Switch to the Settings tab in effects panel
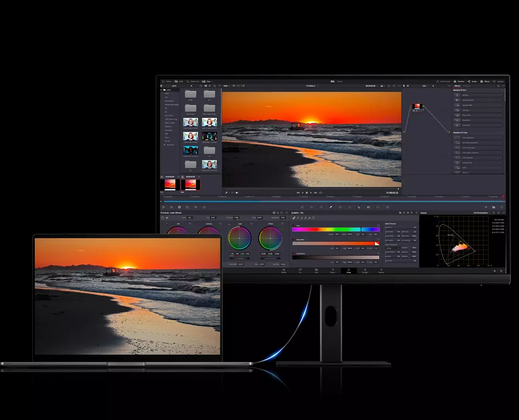The width and height of the screenshot is (519, 420). click(x=467, y=86)
